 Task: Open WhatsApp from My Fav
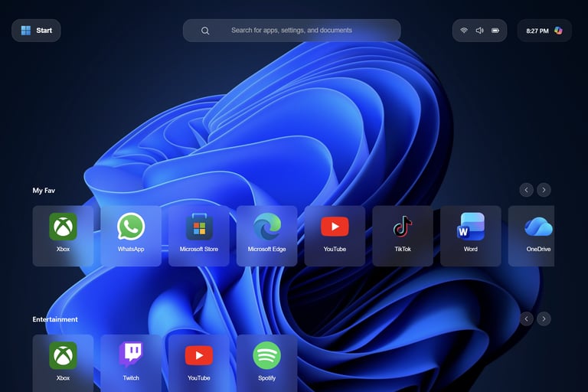[x=131, y=236]
